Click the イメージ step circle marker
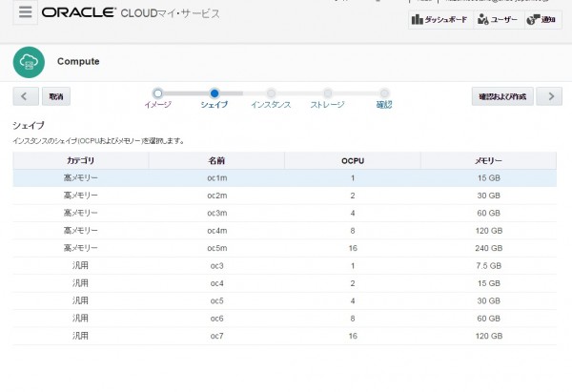The image size is (572, 392). pos(157,93)
